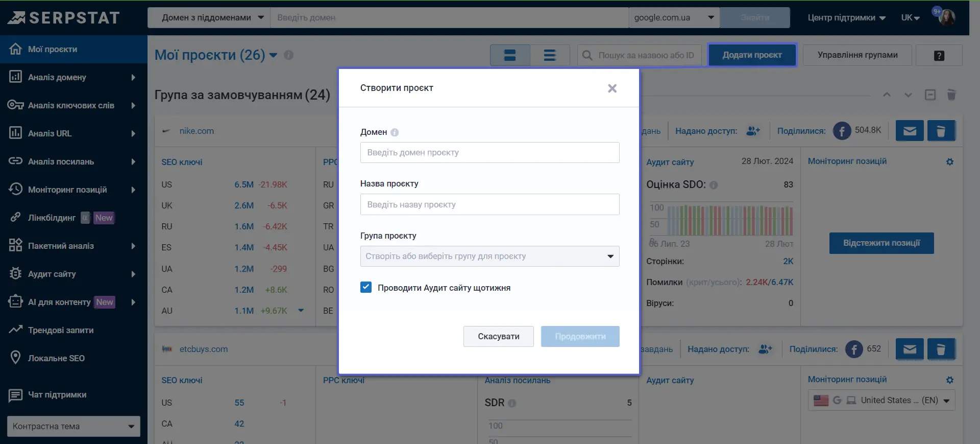Open the Домен з піддоменами dropdown

click(x=209, y=17)
